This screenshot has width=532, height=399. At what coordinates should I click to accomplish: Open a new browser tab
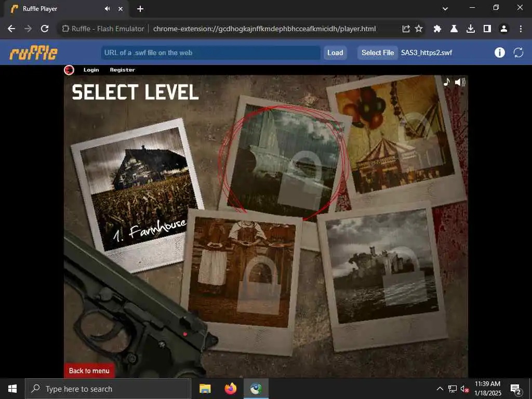140,9
